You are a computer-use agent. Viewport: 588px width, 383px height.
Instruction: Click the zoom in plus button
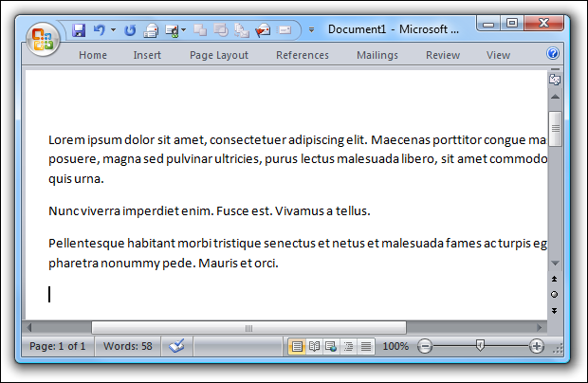537,346
